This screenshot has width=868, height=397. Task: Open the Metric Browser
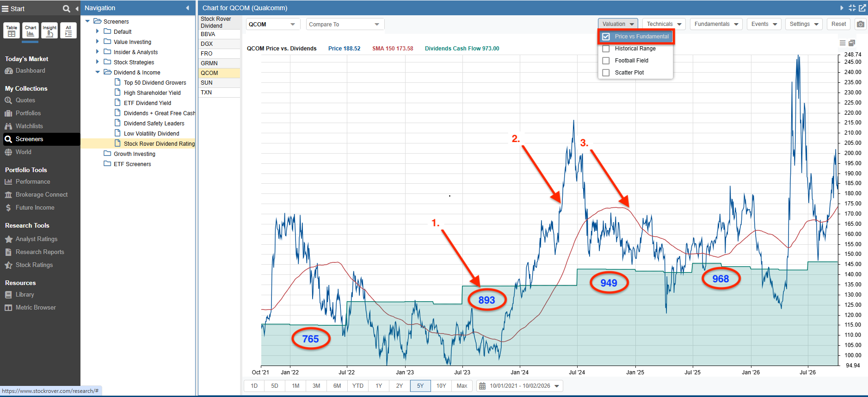(36, 308)
